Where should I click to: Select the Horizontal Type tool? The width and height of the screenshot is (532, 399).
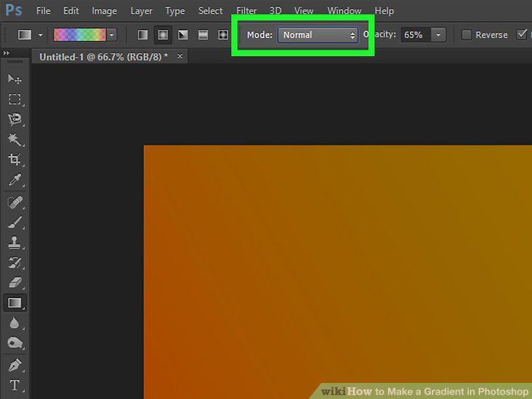tap(15, 385)
